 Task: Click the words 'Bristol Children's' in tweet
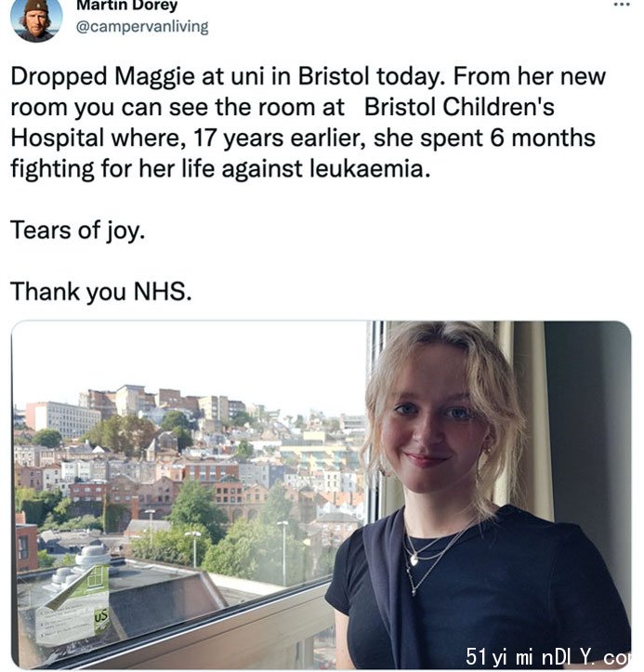pyautogui.click(x=459, y=107)
